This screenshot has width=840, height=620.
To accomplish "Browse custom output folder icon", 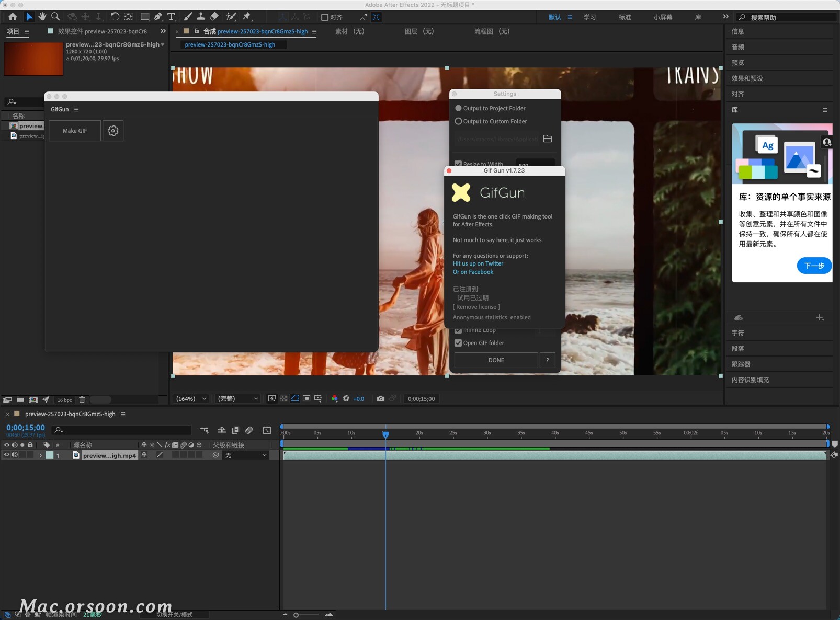I will (x=548, y=139).
